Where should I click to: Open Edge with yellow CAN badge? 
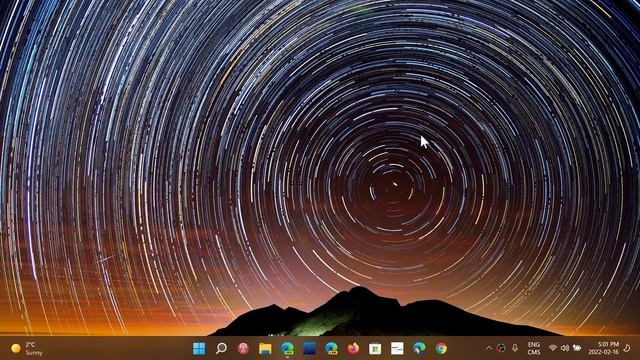tap(331, 348)
